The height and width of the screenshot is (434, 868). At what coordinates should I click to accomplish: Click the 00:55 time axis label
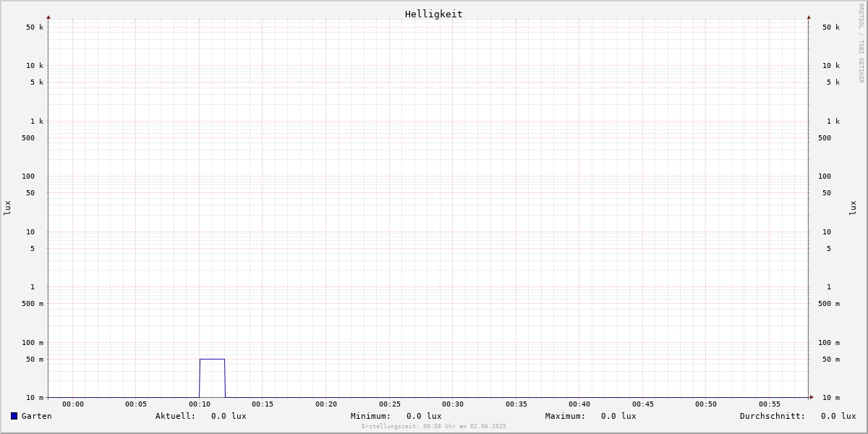pos(770,404)
